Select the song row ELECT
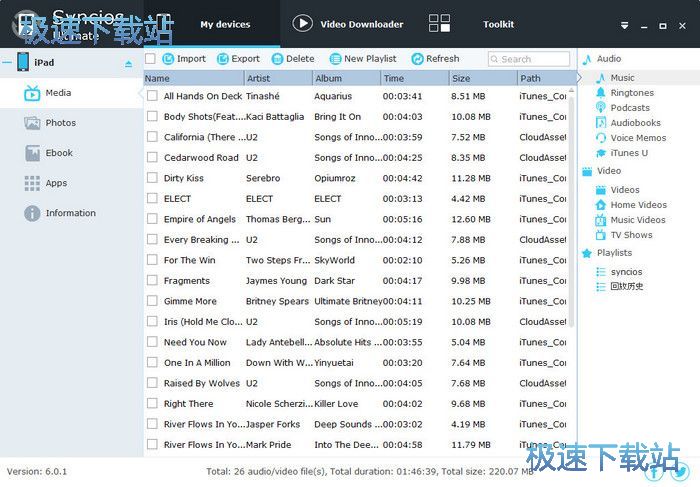 (x=356, y=198)
